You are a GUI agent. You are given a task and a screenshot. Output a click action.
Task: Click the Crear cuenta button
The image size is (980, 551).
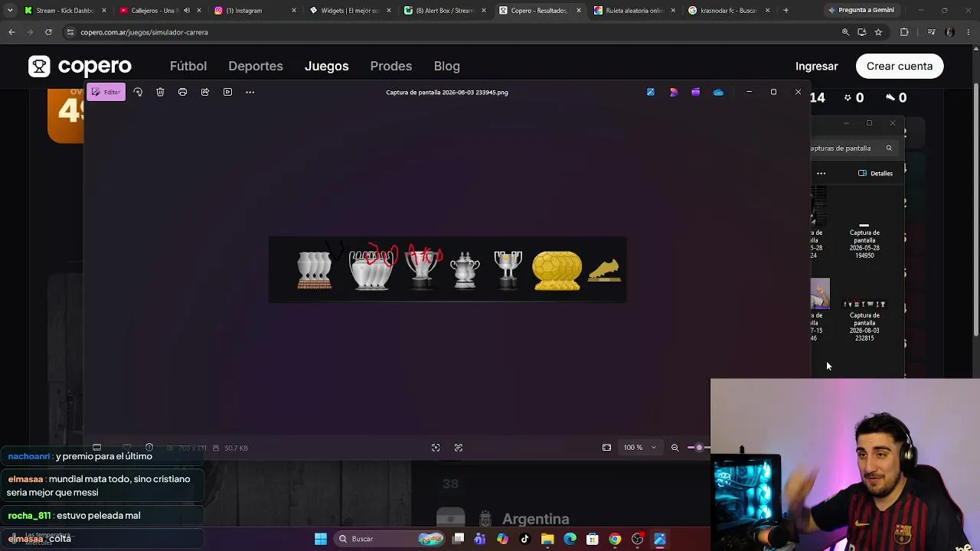tap(900, 66)
